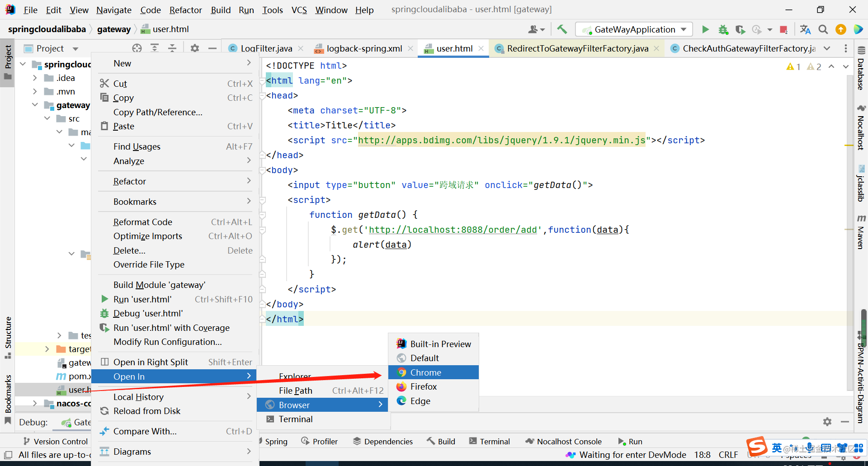The width and height of the screenshot is (868, 466).
Task: Expand the target folder node
Action: (x=47, y=349)
